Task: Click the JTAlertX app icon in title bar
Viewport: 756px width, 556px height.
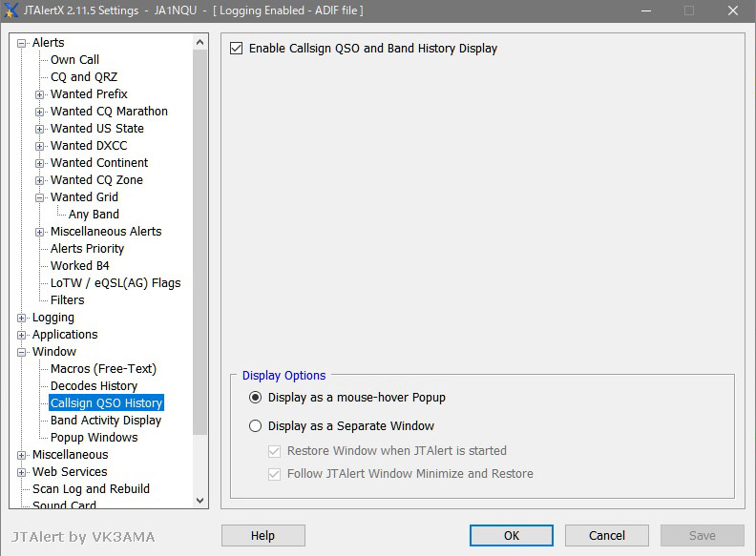Action: tap(11, 10)
